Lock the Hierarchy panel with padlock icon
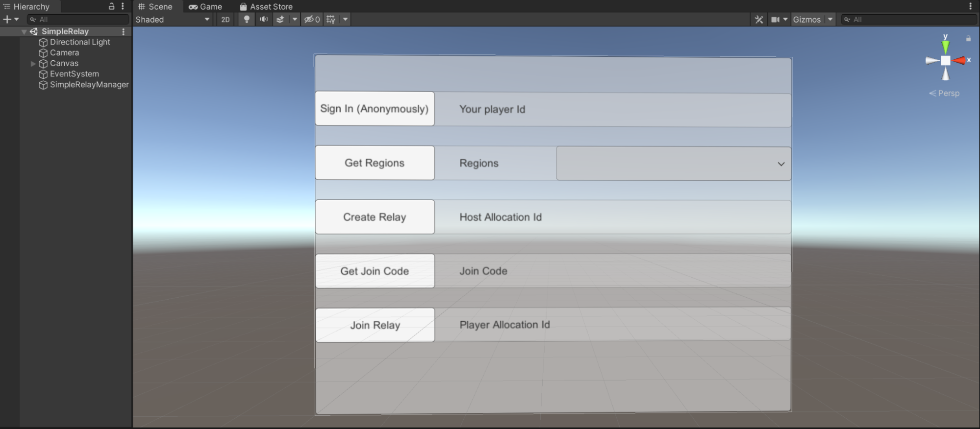 click(111, 6)
